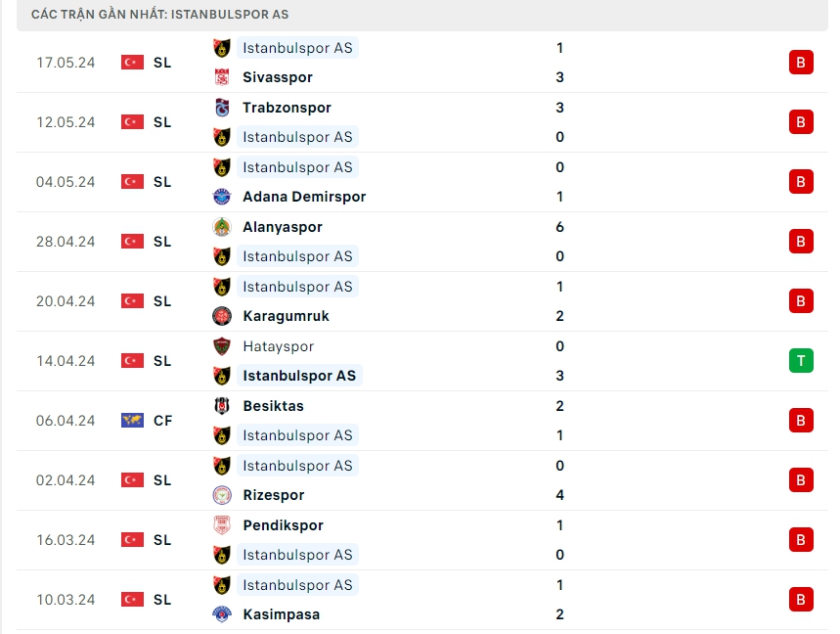This screenshot has width=840, height=634.
Task: Open the Kasimpasa team link
Action: [281, 614]
